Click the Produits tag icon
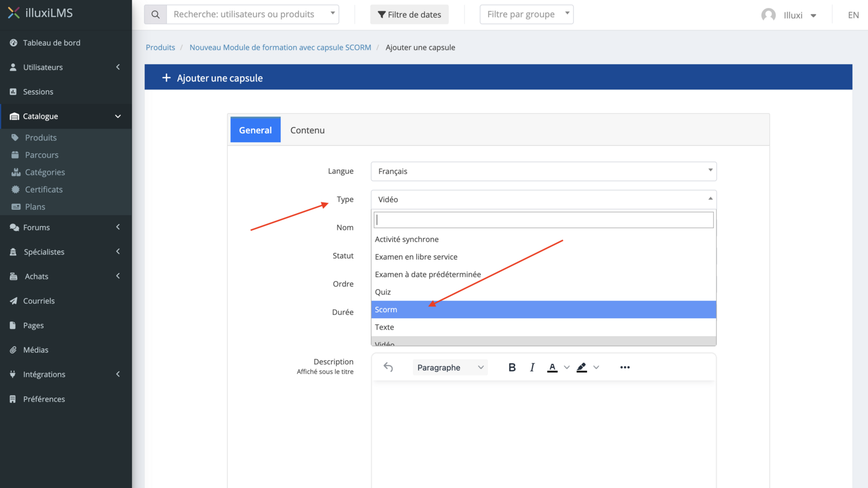868x488 pixels. (15, 138)
